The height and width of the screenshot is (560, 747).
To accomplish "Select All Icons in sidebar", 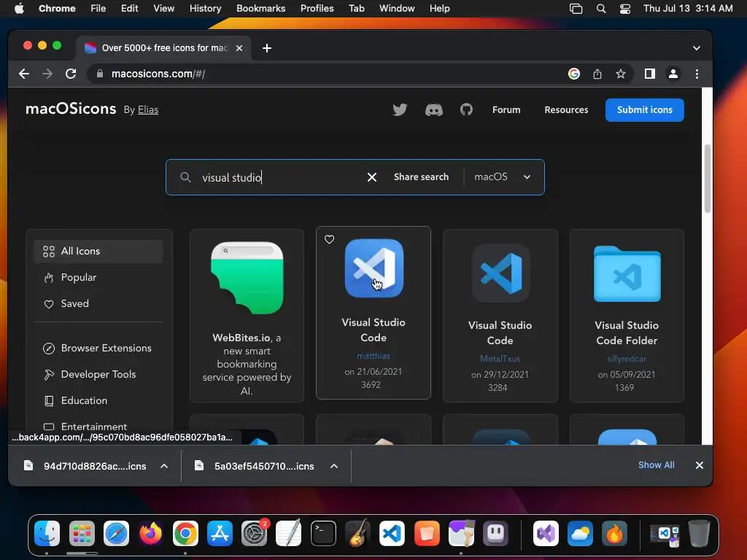I will tap(98, 251).
